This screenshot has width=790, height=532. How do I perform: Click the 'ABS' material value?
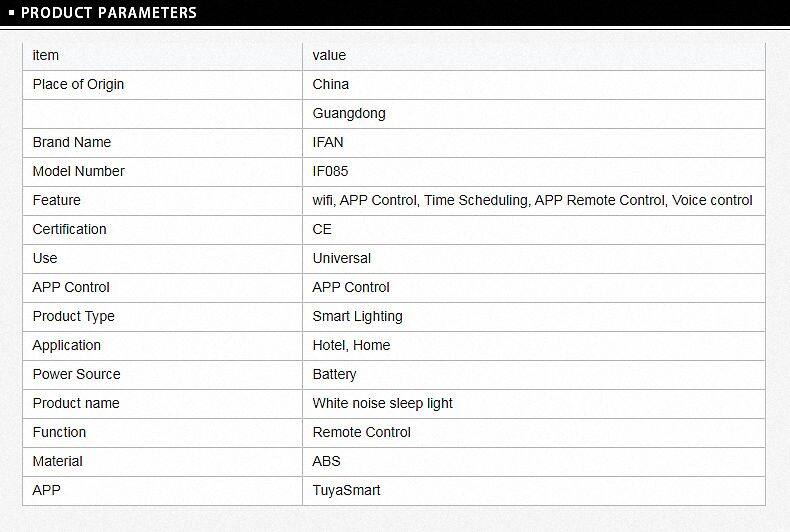(326, 461)
